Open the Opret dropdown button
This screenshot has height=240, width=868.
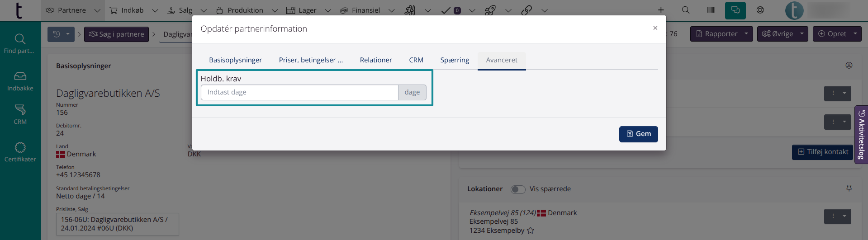[x=837, y=34]
